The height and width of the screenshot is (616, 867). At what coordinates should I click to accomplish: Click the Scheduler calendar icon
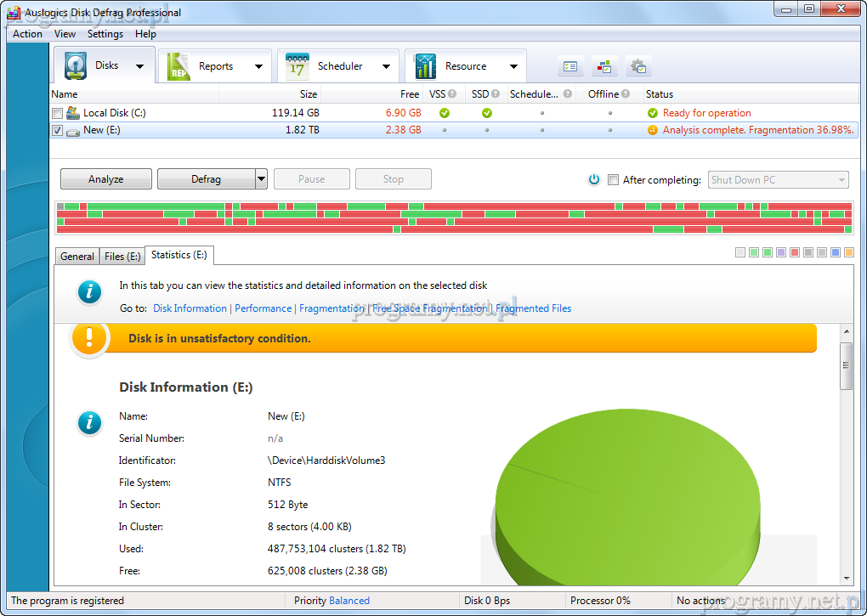pos(297,66)
